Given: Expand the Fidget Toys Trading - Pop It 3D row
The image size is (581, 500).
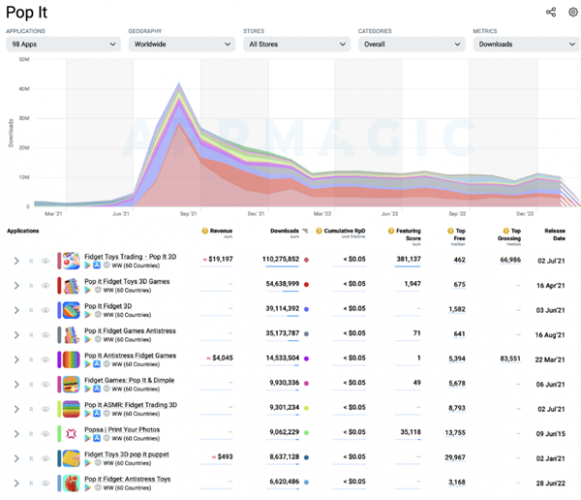Looking at the screenshot, I should (17, 261).
